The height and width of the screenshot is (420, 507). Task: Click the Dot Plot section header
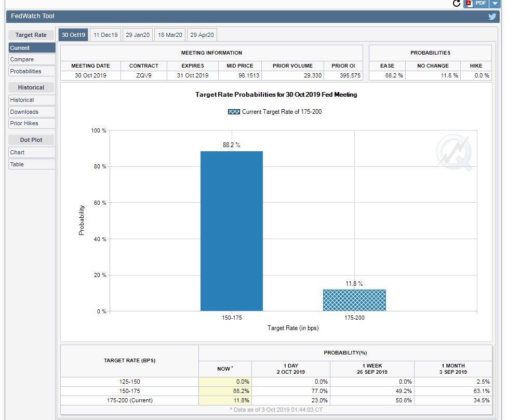tap(31, 140)
